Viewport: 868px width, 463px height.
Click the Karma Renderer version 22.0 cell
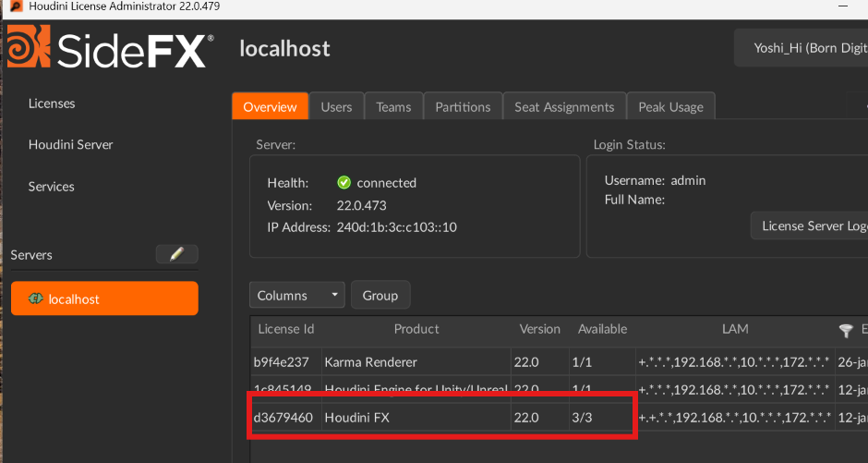540,362
